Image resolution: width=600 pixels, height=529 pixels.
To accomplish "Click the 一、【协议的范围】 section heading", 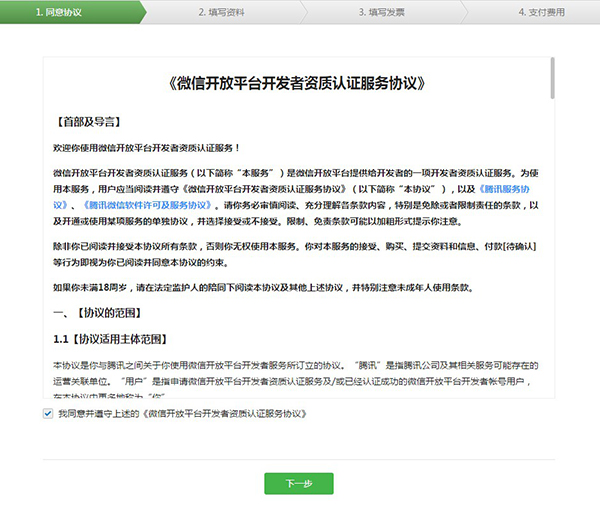I will point(102,313).
